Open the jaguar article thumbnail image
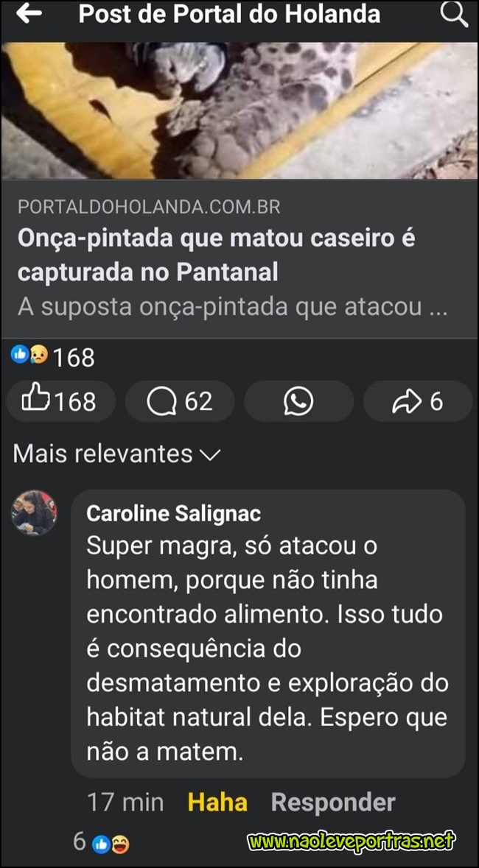 point(239,110)
